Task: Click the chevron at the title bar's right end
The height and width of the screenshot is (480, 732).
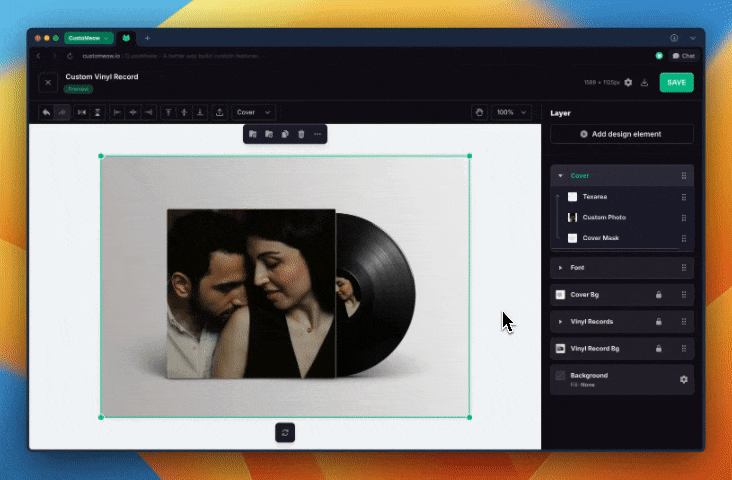Action: coord(693,38)
